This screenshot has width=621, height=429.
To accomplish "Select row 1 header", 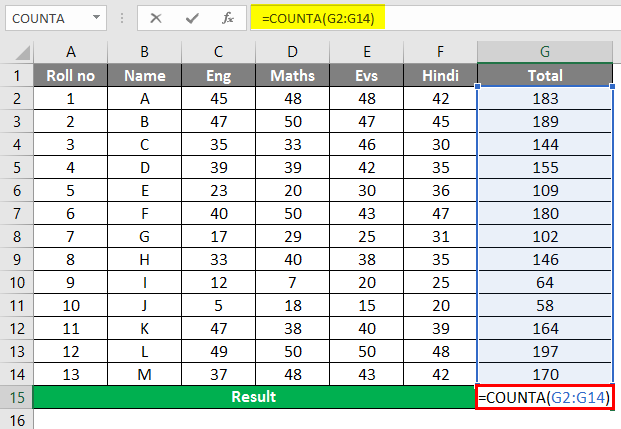I will tap(17, 75).
